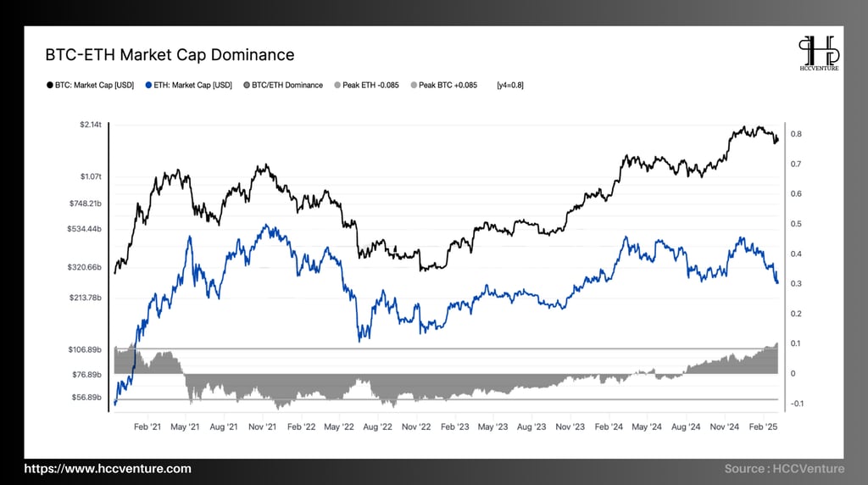The image size is (868, 485).
Task: Click the Aug '23 date label
Action: (531, 426)
